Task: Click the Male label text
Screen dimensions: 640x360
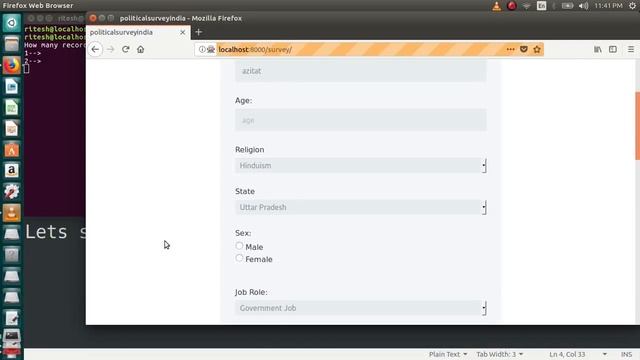Action: [x=254, y=247]
